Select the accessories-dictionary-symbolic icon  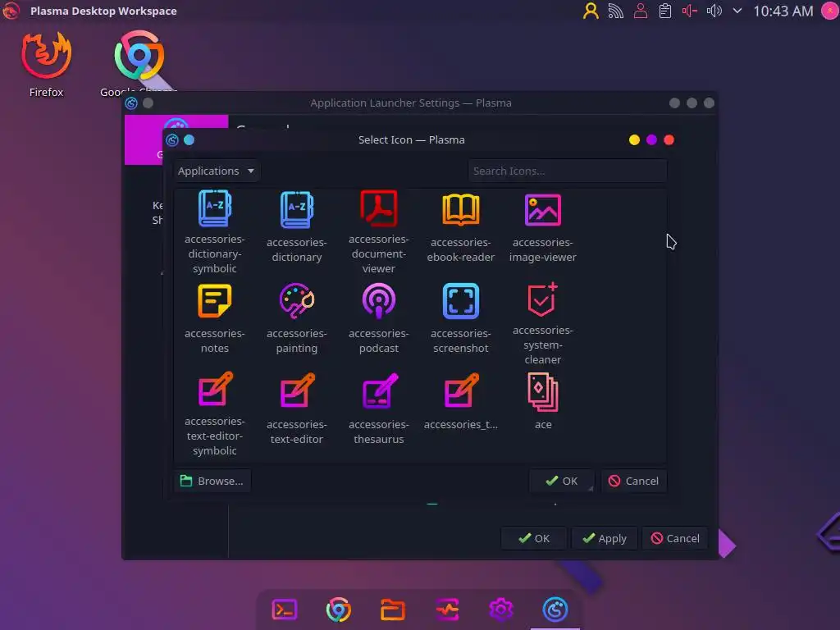[x=214, y=208]
